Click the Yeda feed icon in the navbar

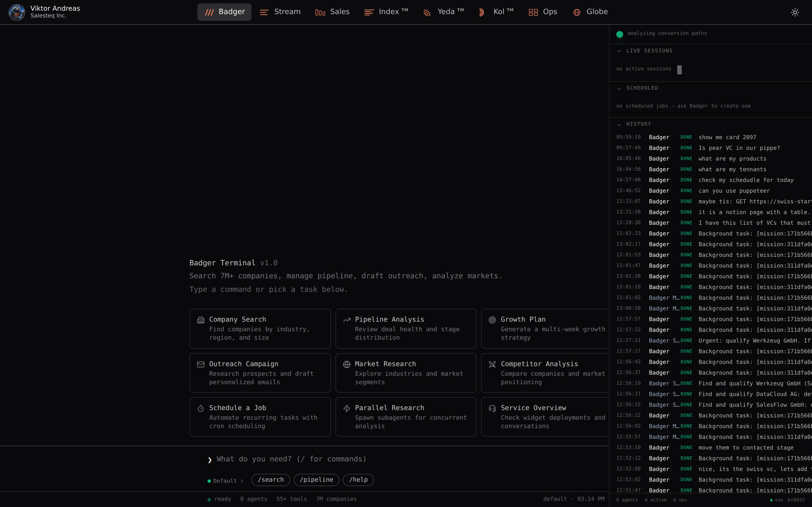click(x=427, y=12)
